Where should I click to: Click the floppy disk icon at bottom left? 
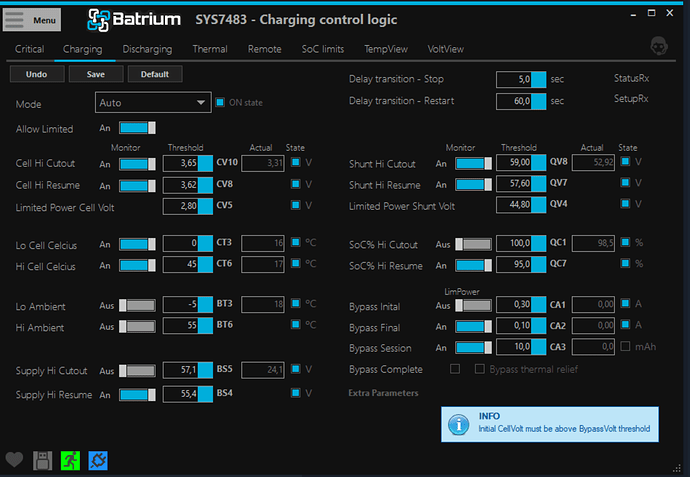tap(43, 459)
